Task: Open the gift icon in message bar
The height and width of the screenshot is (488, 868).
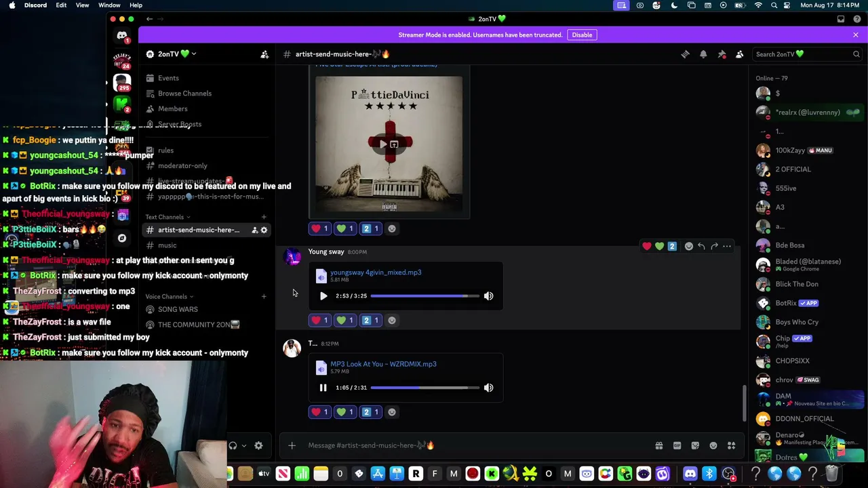Action: pos(658,445)
